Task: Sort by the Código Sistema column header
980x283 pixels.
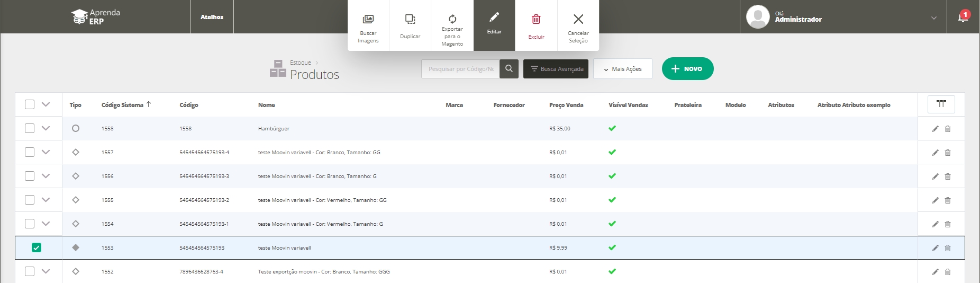Action: point(122,105)
